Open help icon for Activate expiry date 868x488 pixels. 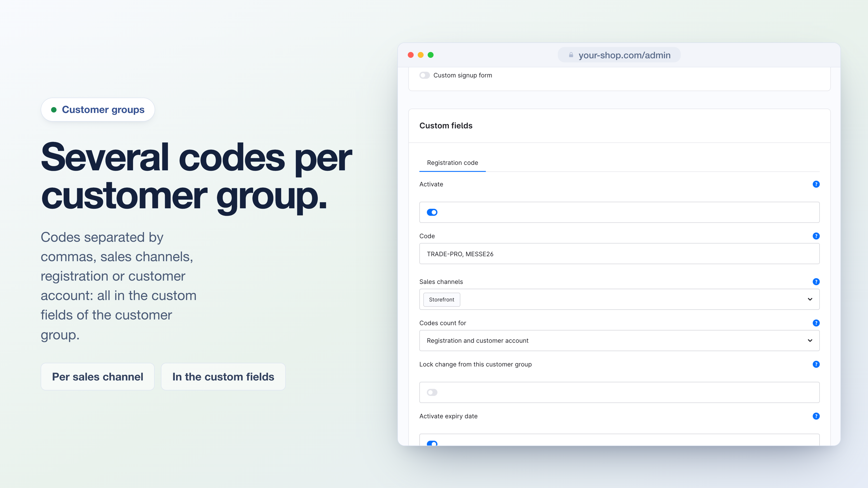coord(816,416)
